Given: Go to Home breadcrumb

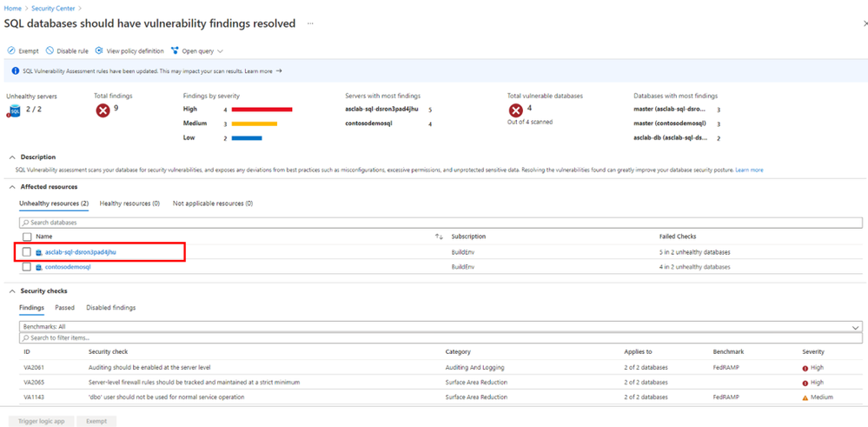Looking at the screenshot, I should pos(12,9).
